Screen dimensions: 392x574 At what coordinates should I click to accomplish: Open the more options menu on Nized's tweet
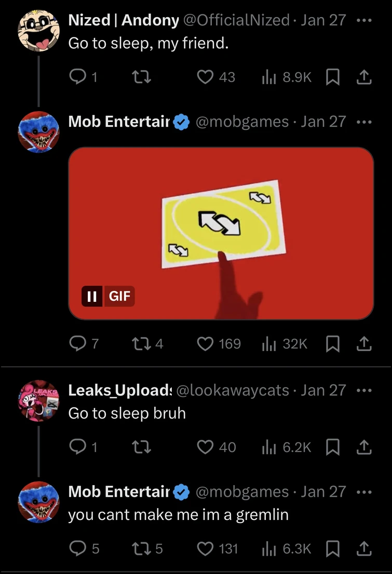pos(365,20)
